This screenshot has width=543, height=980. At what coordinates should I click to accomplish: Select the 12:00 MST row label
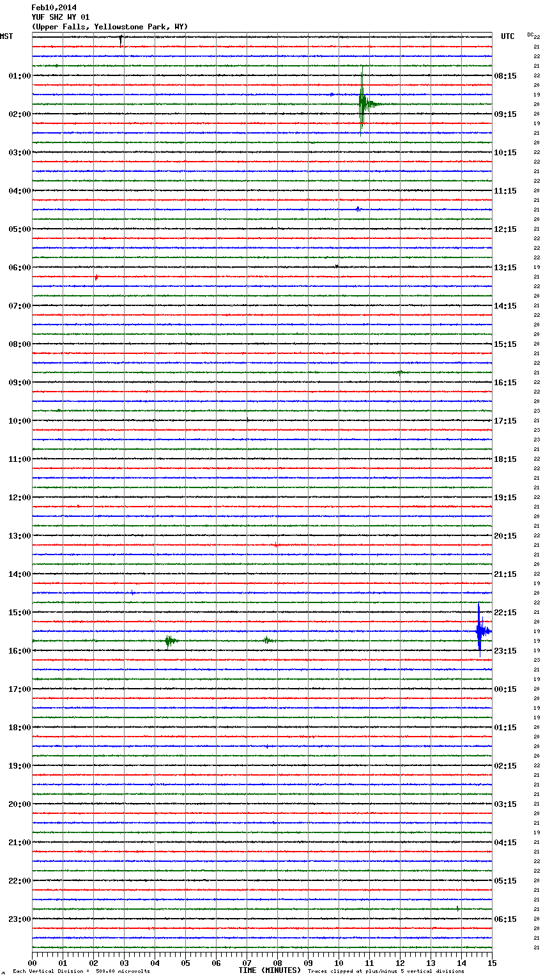[19, 498]
